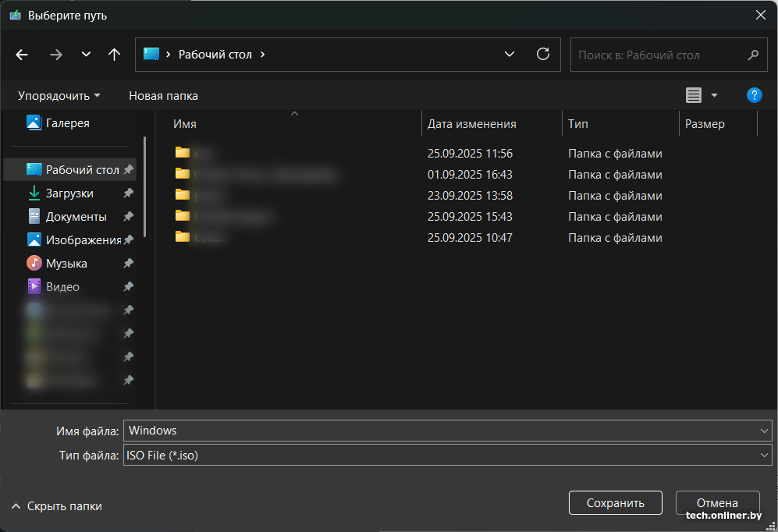Viewport: 778px width, 532px height.
Task: Open the view options dropdown arrow
Action: click(714, 95)
